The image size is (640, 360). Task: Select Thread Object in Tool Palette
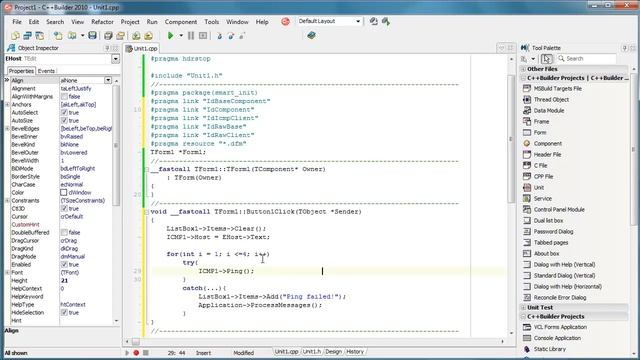pos(551,100)
